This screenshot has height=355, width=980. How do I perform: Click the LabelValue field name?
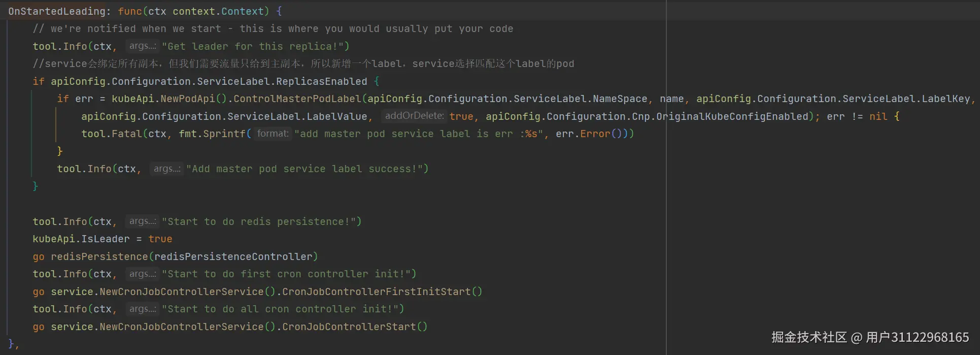click(x=336, y=116)
